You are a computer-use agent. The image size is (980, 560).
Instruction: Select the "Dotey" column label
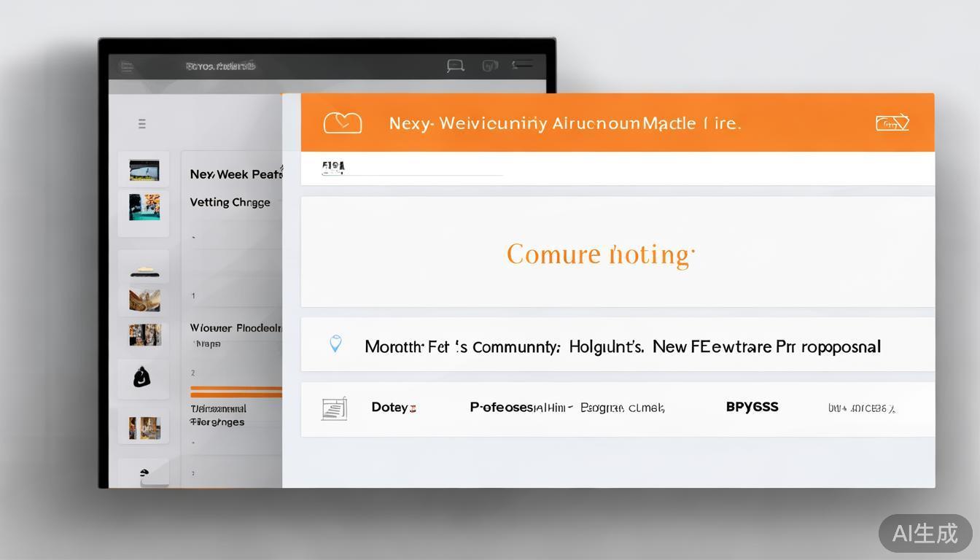(x=389, y=408)
